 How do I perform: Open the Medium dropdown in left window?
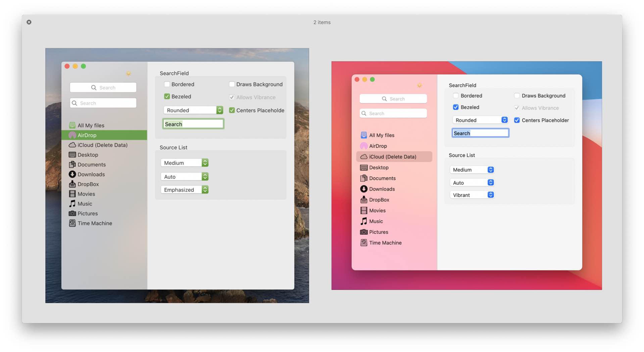[x=184, y=163]
